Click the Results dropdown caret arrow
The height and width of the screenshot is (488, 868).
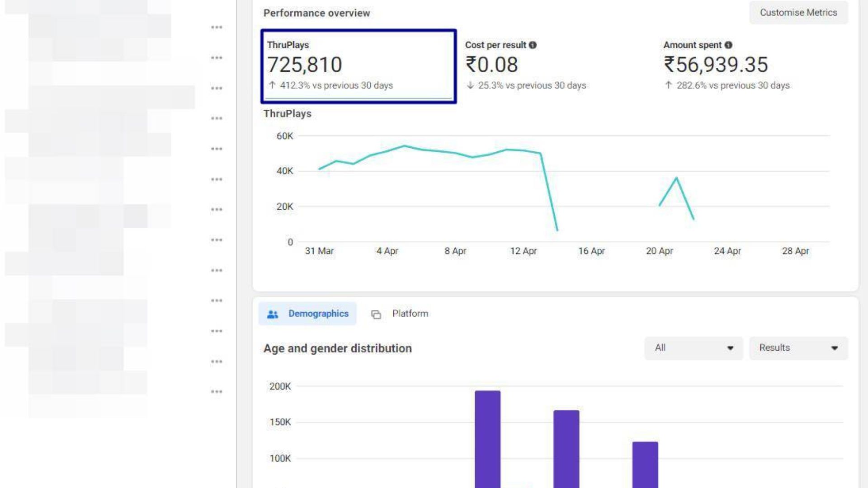pyautogui.click(x=835, y=348)
